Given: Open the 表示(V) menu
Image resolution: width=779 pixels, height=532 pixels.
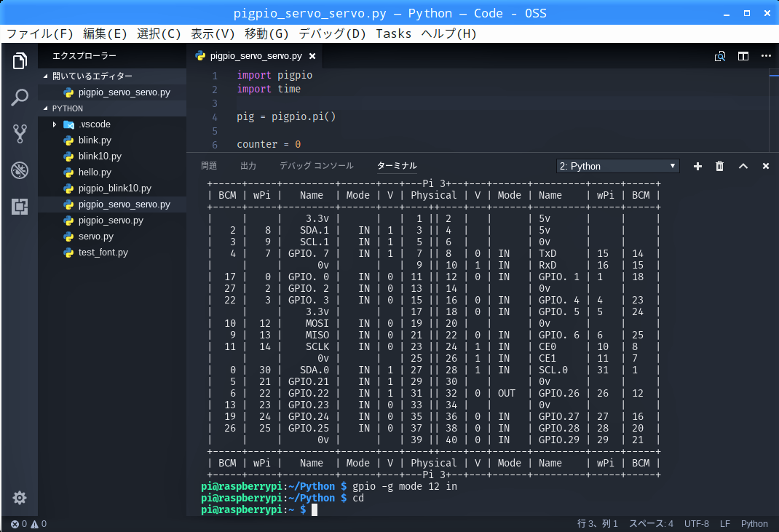Looking at the screenshot, I should click(213, 33).
